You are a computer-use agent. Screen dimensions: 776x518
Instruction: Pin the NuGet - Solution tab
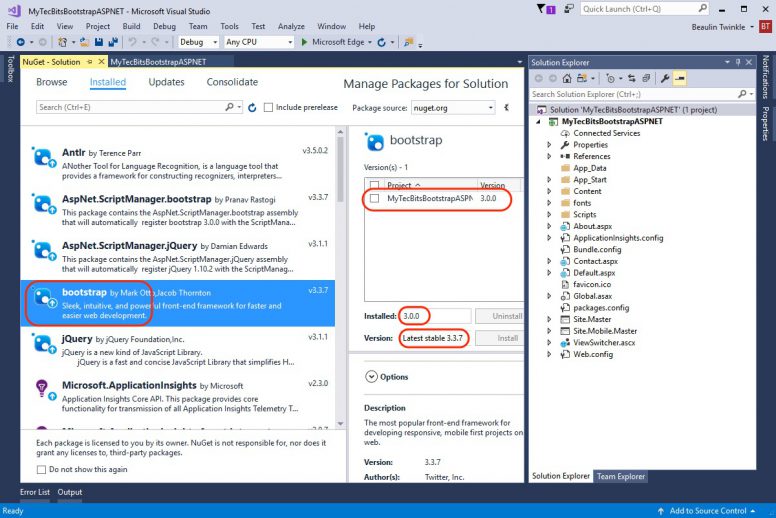coord(90,62)
